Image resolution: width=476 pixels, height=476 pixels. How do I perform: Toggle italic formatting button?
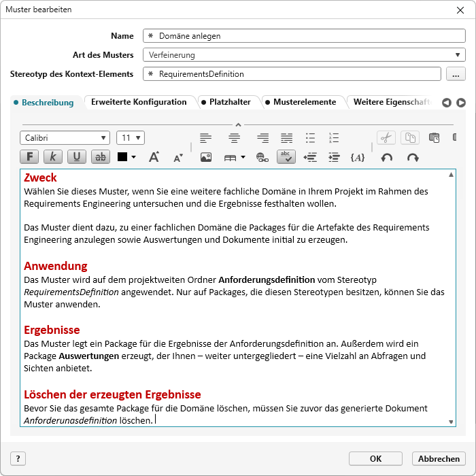pos(53,156)
